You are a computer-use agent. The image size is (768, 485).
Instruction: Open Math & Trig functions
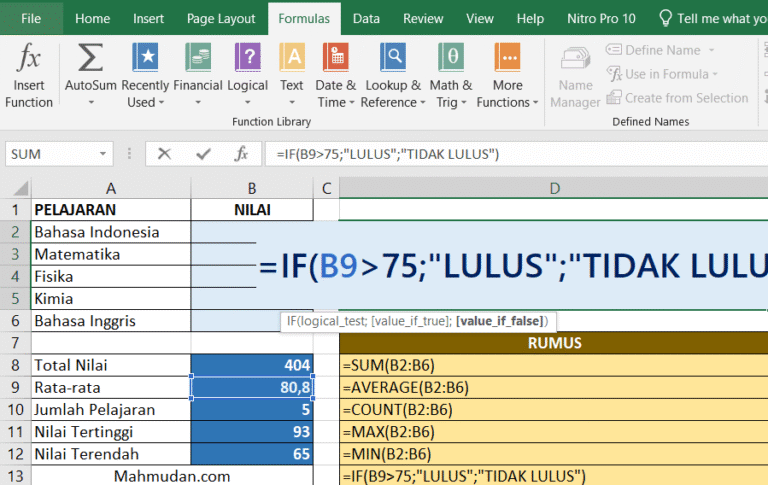(x=451, y=59)
